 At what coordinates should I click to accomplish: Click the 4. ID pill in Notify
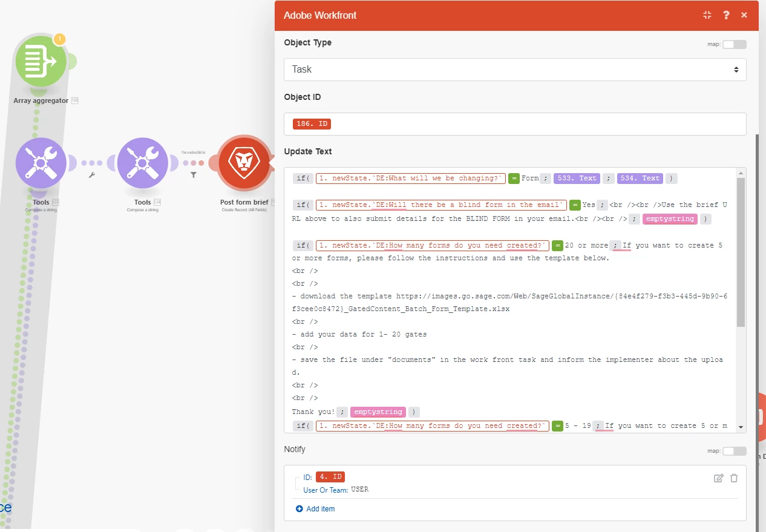(x=330, y=477)
